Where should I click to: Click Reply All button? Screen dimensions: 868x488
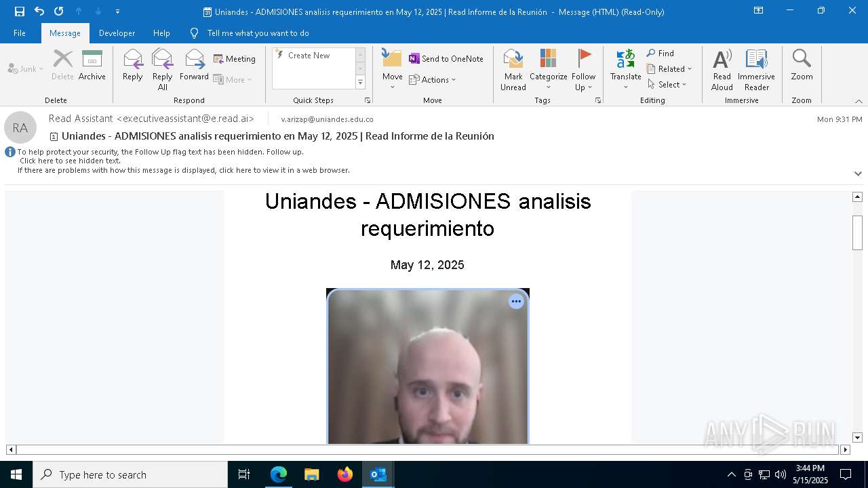[x=163, y=69]
